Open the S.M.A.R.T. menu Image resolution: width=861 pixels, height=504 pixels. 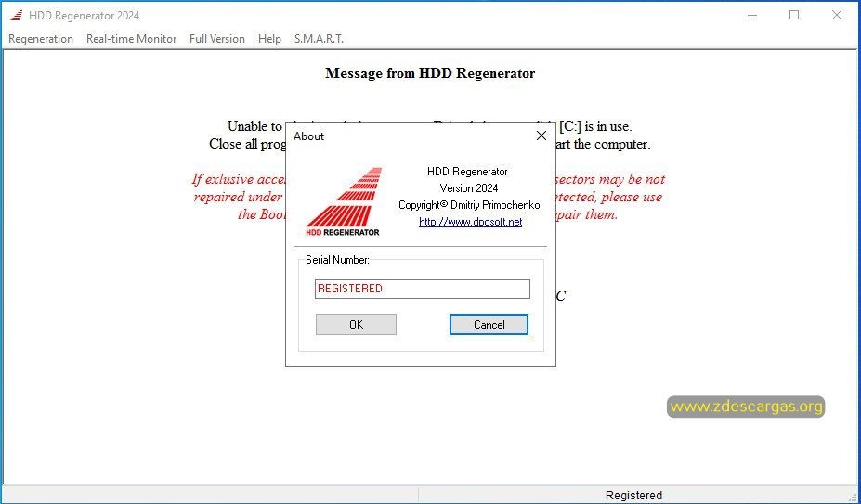319,39
